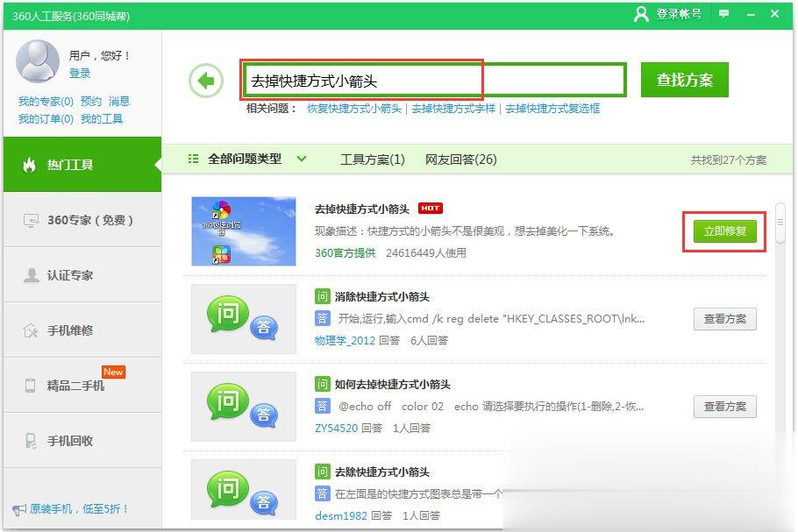Image resolution: width=798 pixels, height=532 pixels.
Task: Click the repair icon beside 手机维修
Action: pyautogui.click(x=31, y=330)
